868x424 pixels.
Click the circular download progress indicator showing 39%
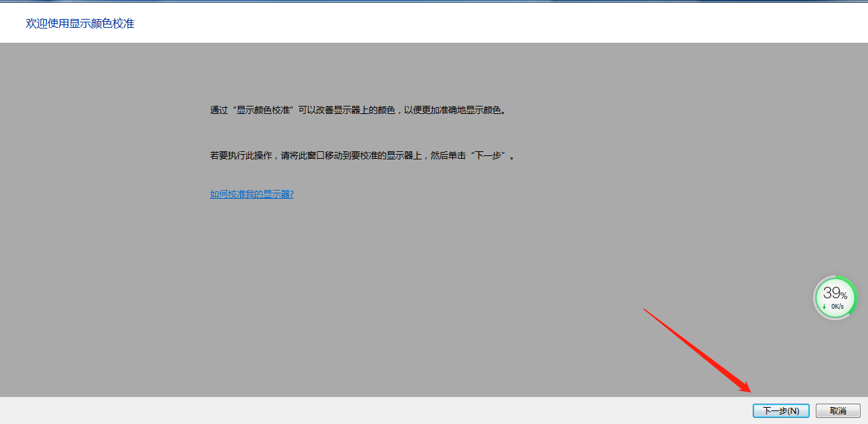click(x=835, y=297)
